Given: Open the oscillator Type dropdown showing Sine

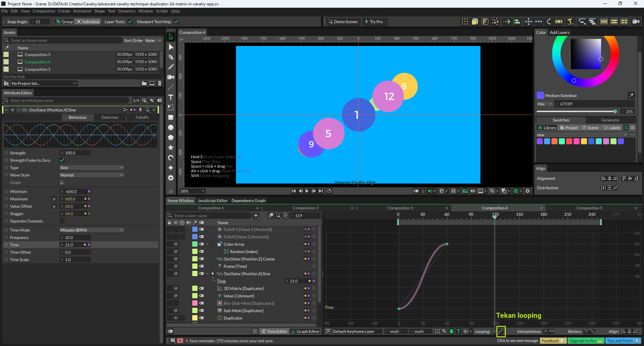Looking at the screenshot, I should [x=92, y=168].
